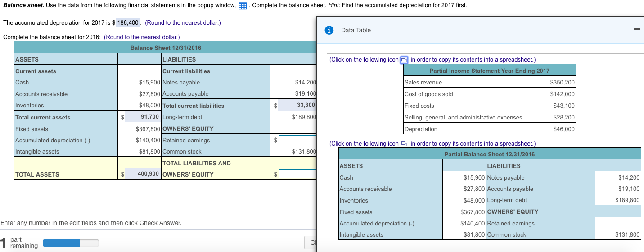Click the TOTAL ASSETS row label
This screenshot has width=644, height=252.
(37, 174)
